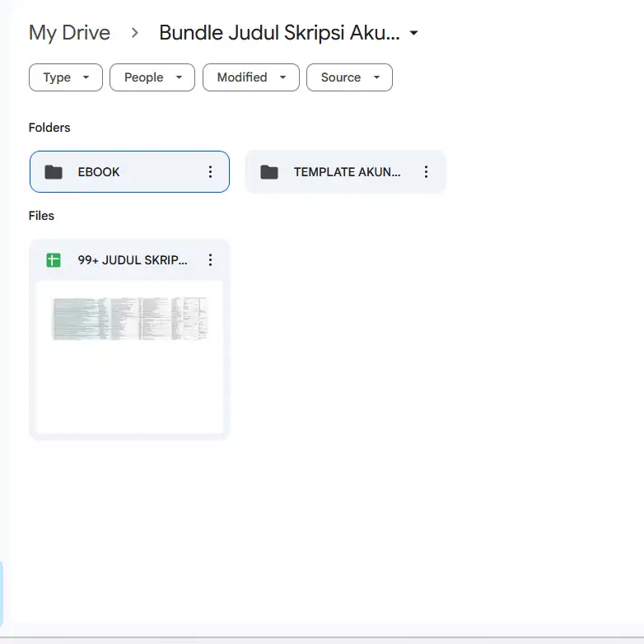Open more actions for 99+ JUDUL SKRIP file

point(210,260)
